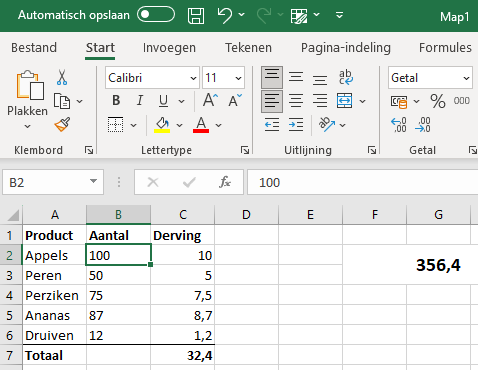Open the Copy options dropdown arrow
This screenshot has height=370, width=478.
[79, 101]
